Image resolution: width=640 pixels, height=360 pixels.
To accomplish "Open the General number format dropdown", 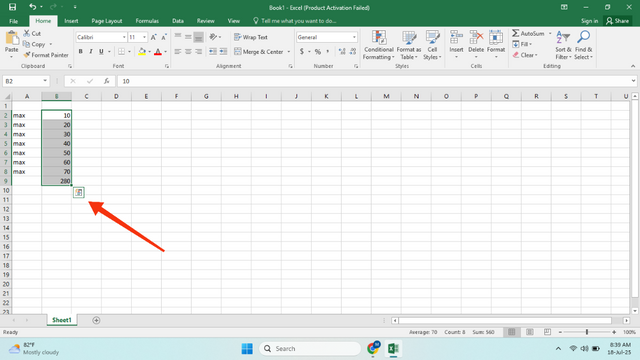I will 354,37.
